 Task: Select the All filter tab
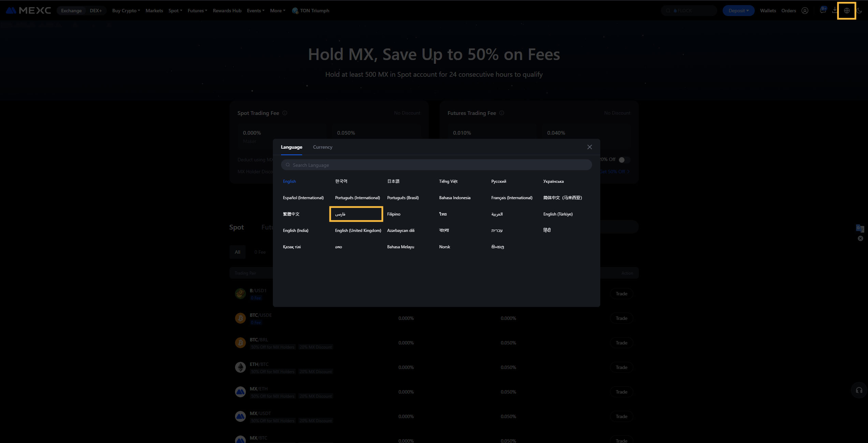click(237, 252)
